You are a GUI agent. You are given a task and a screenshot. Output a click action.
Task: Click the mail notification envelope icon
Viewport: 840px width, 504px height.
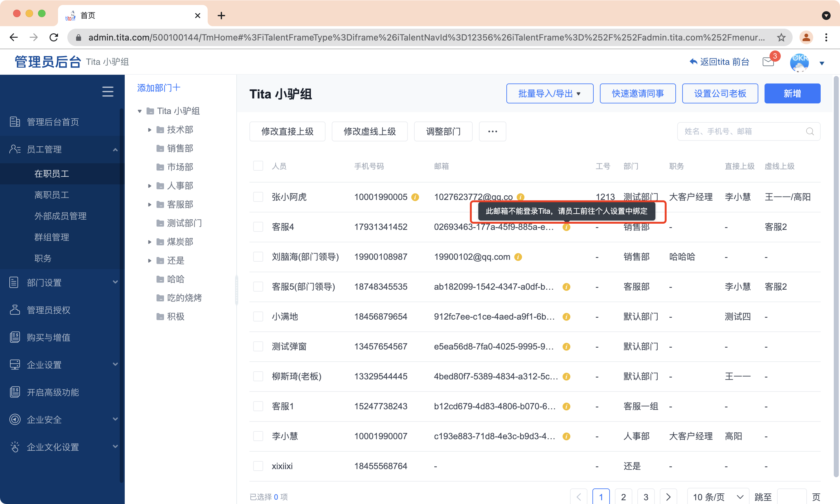(768, 62)
